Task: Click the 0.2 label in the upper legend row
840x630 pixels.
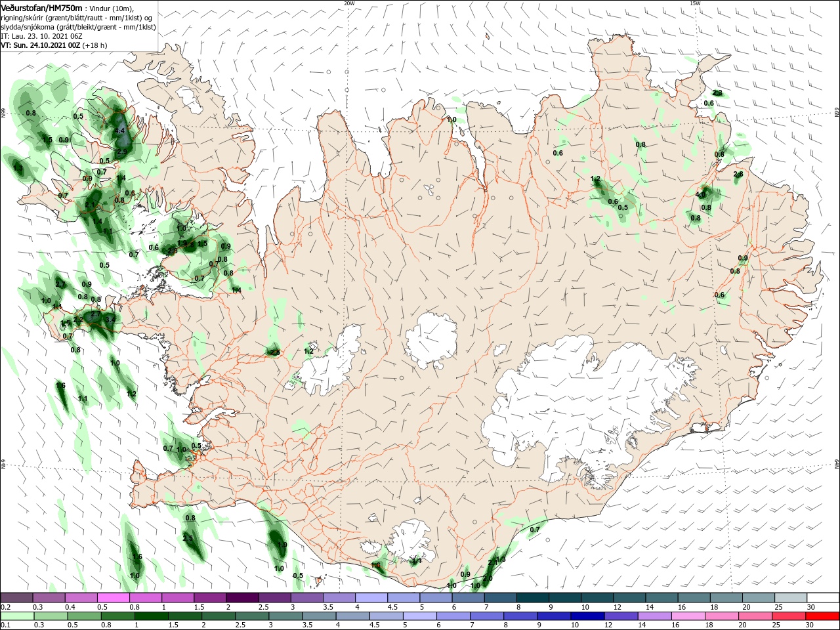Action: [x=5, y=608]
